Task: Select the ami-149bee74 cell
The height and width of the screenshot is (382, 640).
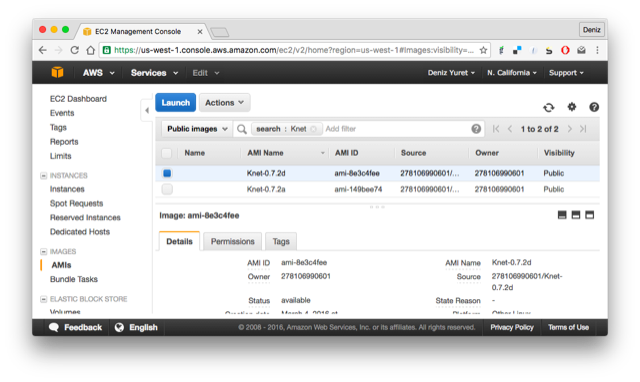Action: (358, 189)
